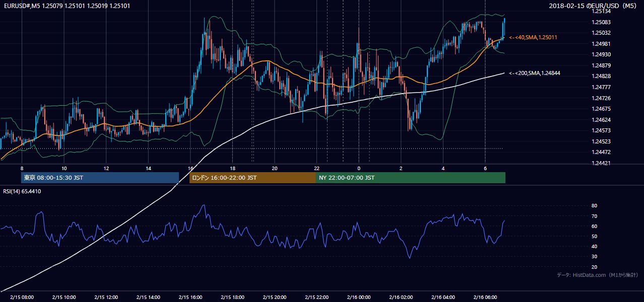This screenshot has width=644, height=302.
Task: Click the 2/15 16:00 date label
Action: click(190, 297)
